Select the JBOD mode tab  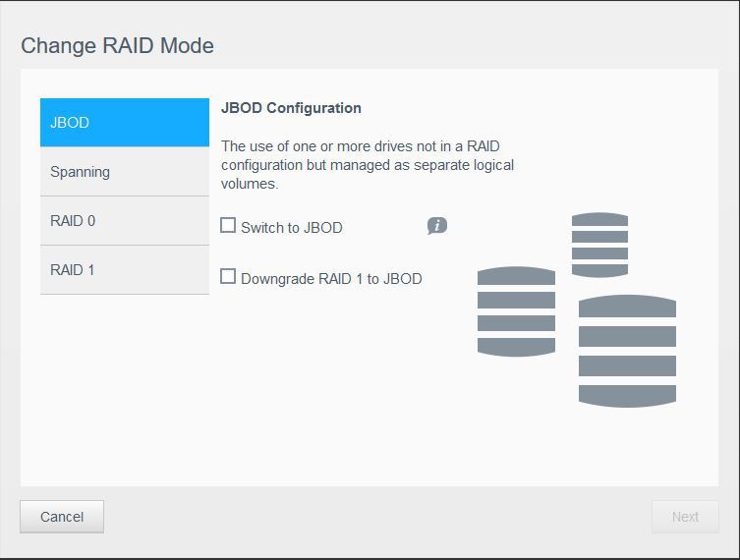[x=124, y=123]
